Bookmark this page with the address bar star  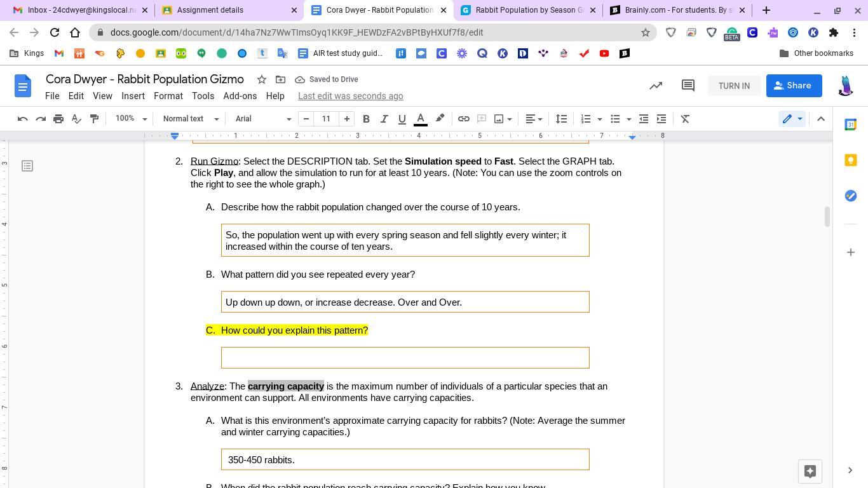point(646,32)
